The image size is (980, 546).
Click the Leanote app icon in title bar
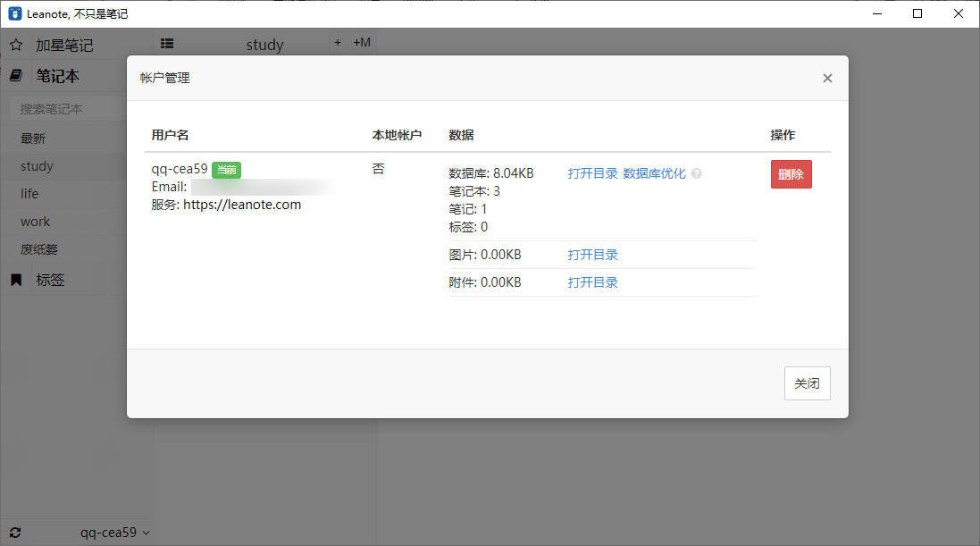pos(15,13)
